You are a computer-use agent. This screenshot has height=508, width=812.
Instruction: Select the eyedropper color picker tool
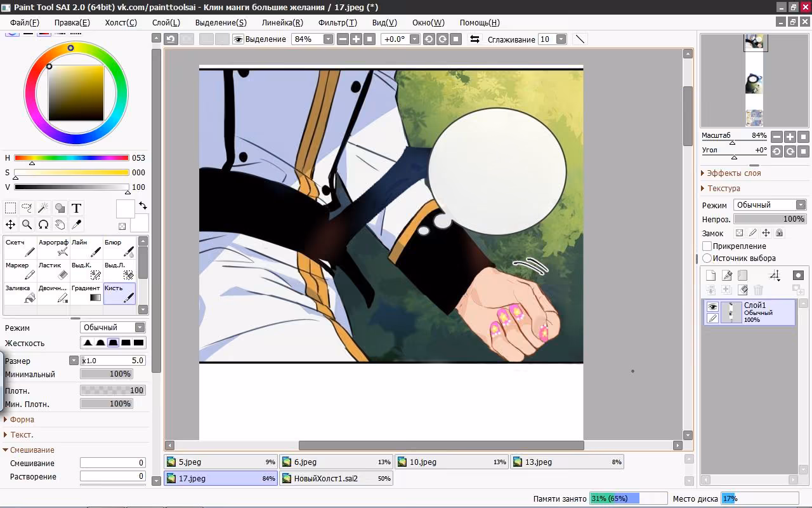coord(76,224)
